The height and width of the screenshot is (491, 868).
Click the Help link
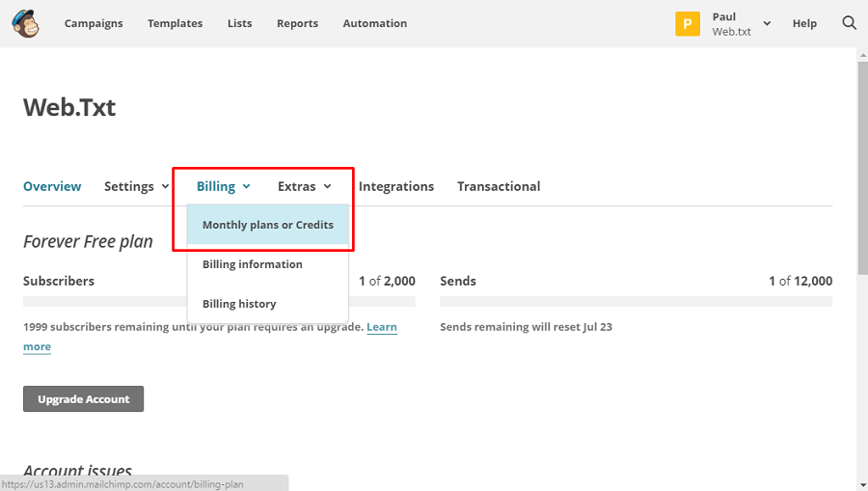pyautogui.click(x=804, y=23)
